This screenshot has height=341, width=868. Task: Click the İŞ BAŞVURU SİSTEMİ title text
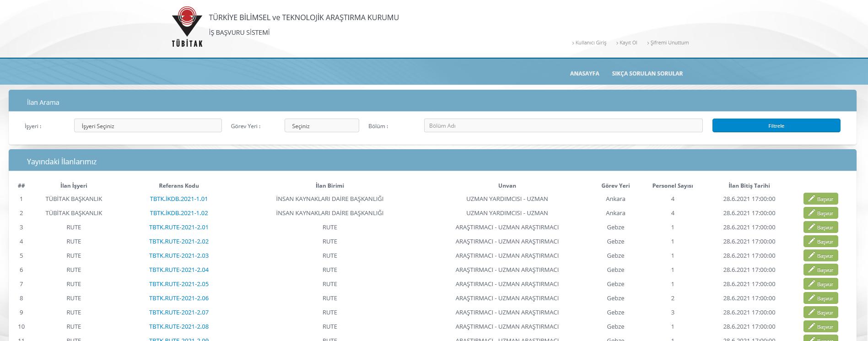(239, 32)
